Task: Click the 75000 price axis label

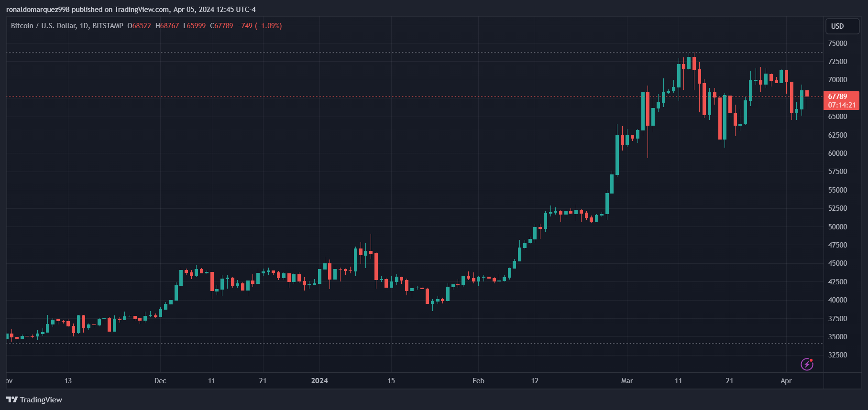Action: (837, 43)
